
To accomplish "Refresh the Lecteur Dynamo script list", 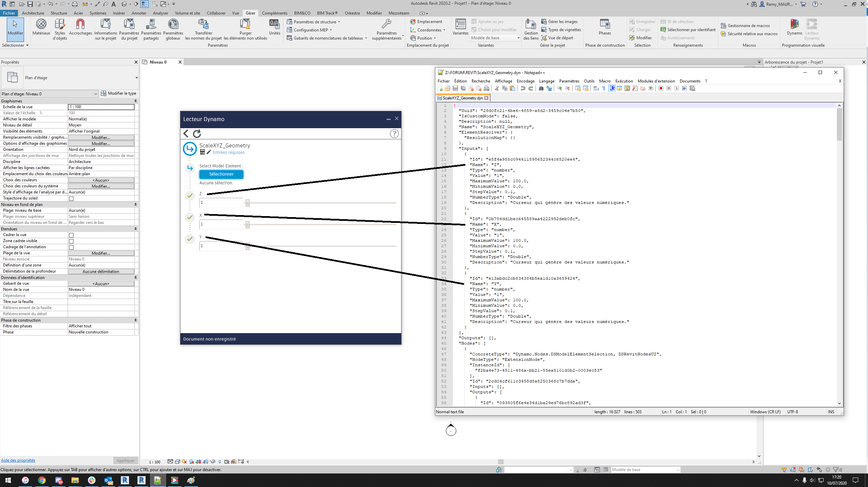I will tap(197, 134).
